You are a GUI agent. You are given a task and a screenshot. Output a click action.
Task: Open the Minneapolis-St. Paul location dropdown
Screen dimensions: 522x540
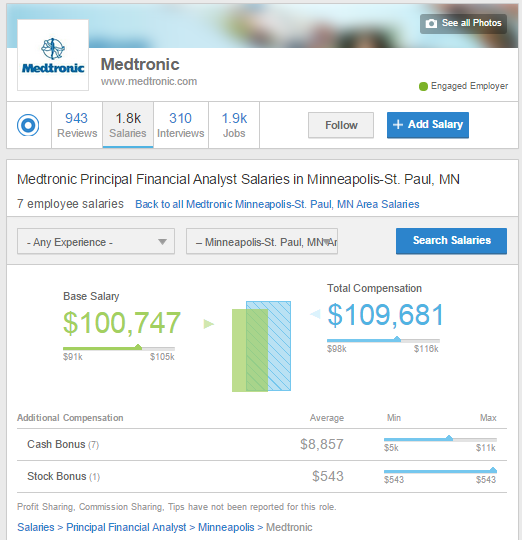click(262, 241)
